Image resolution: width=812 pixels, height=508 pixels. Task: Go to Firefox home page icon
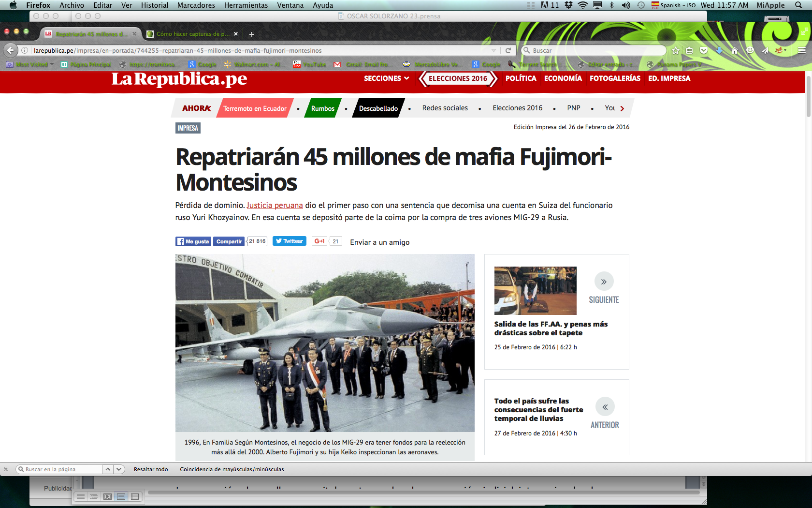tap(735, 50)
